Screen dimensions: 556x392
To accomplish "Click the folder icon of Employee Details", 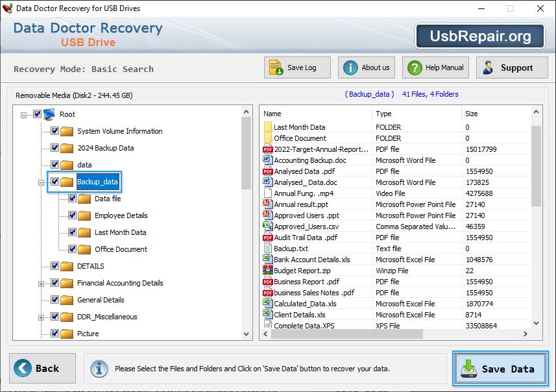I will pyautogui.click(x=84, y=215).
